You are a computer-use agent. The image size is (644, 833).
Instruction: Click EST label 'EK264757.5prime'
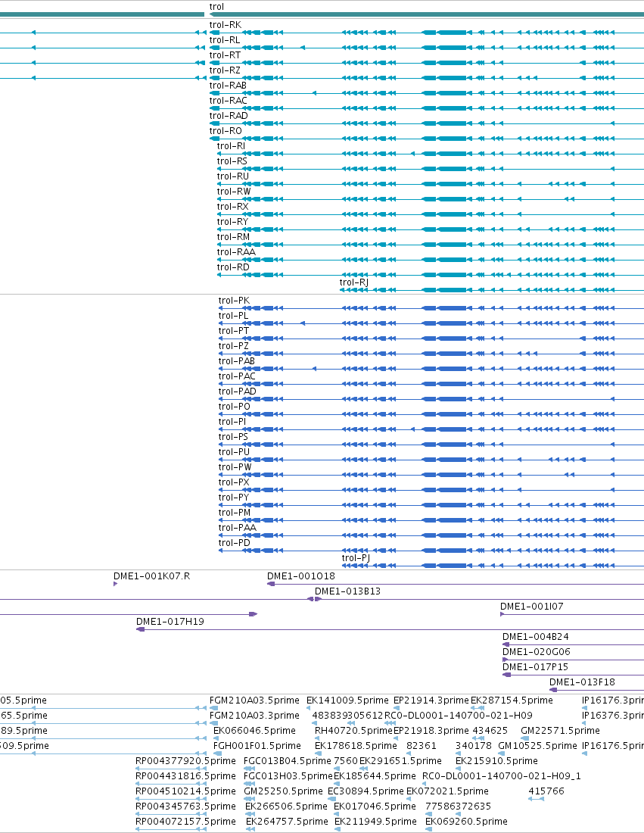[x=288, y=822]
